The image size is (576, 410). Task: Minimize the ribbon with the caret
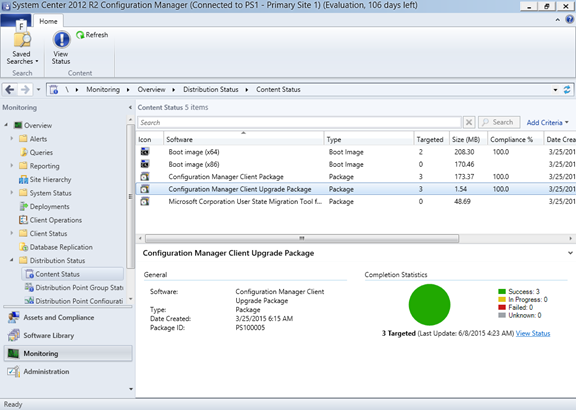point(558,20)
